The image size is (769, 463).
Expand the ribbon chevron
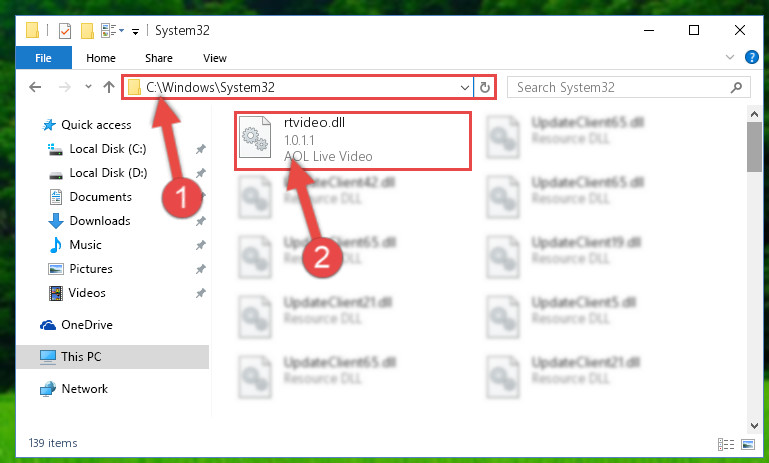730,57
